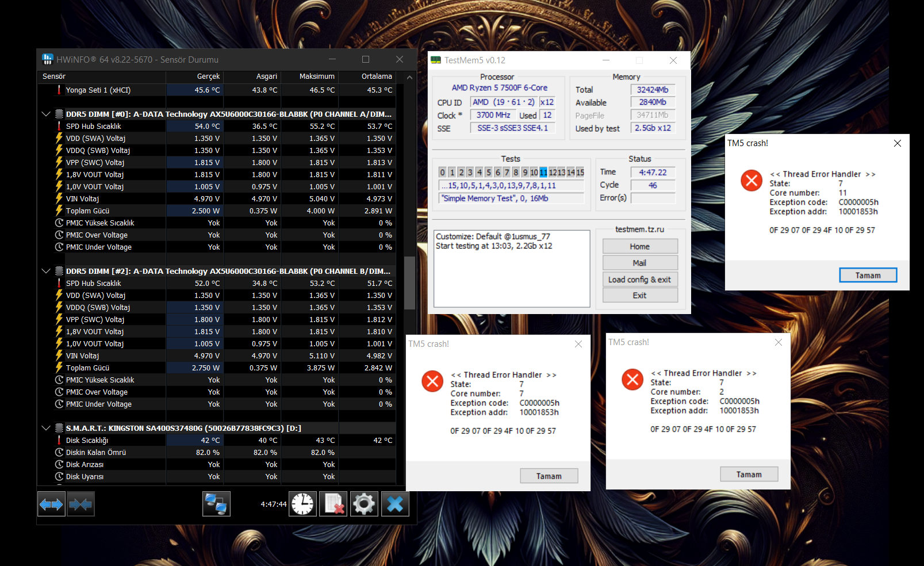Click the clock reset timer icon

coord(302,504)
